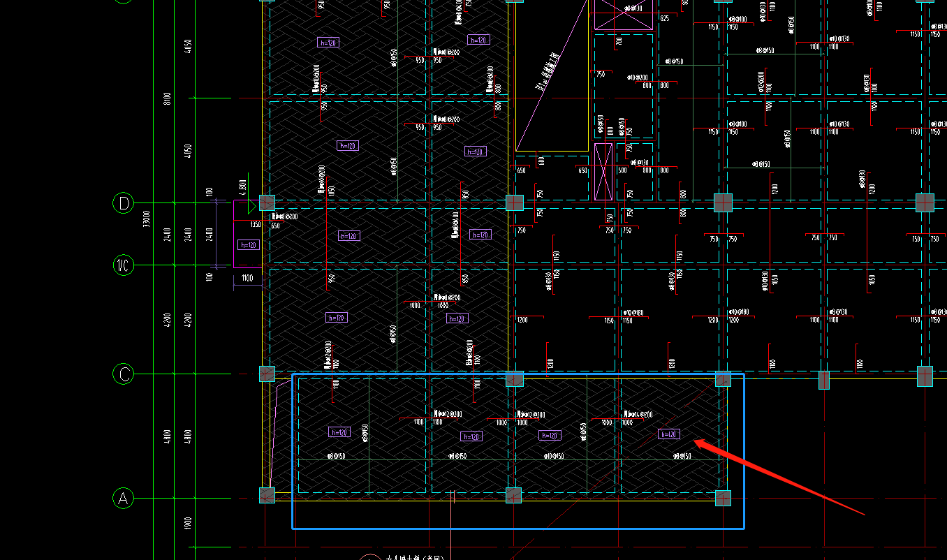The image size is (947, 560).
Task: Click the 4.800 elevation text
Action: pyautogui.click(x=243, y=186)
